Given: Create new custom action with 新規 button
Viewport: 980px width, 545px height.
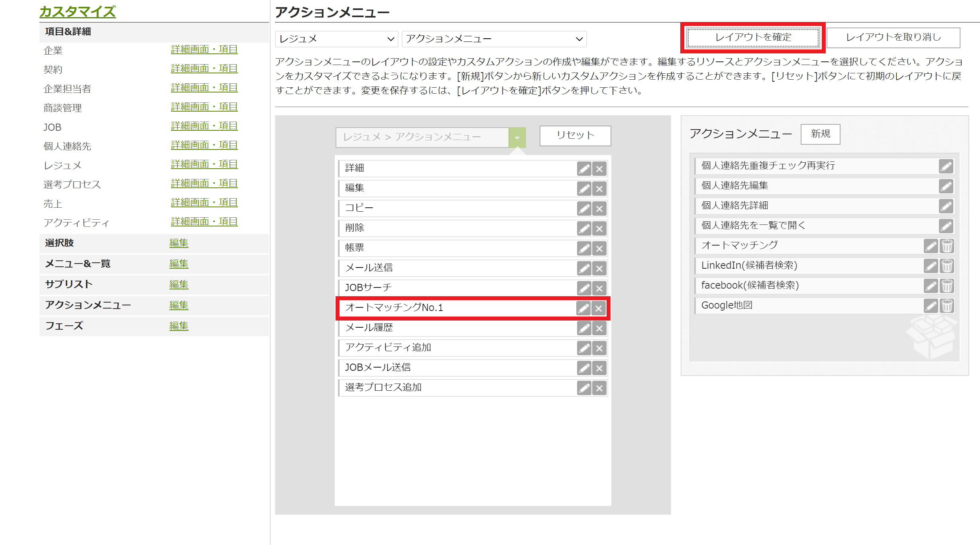Looking at the screenshot, I should click(x=820, y=134).
